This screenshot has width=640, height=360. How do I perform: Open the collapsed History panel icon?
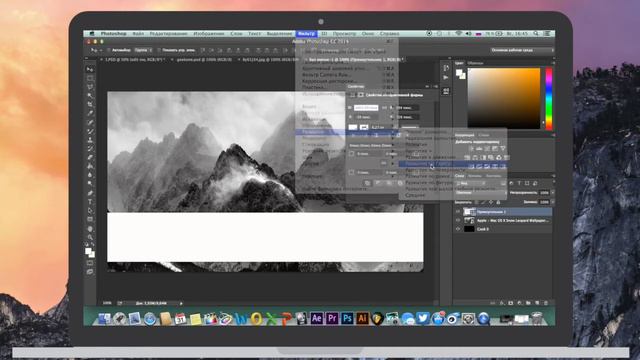pyautogui.click(x=446, y=68)
